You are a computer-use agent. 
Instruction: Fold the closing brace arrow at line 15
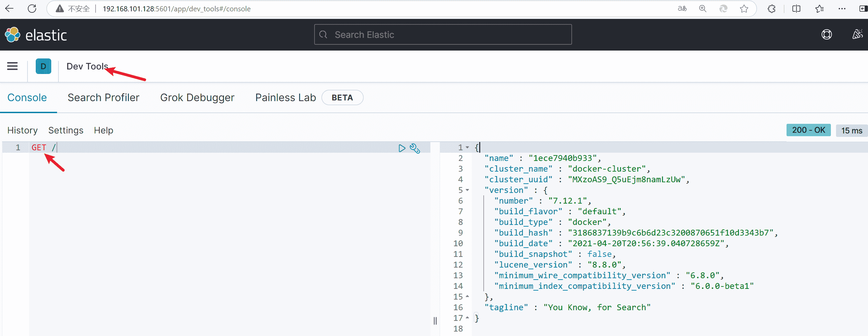point(468,296)
